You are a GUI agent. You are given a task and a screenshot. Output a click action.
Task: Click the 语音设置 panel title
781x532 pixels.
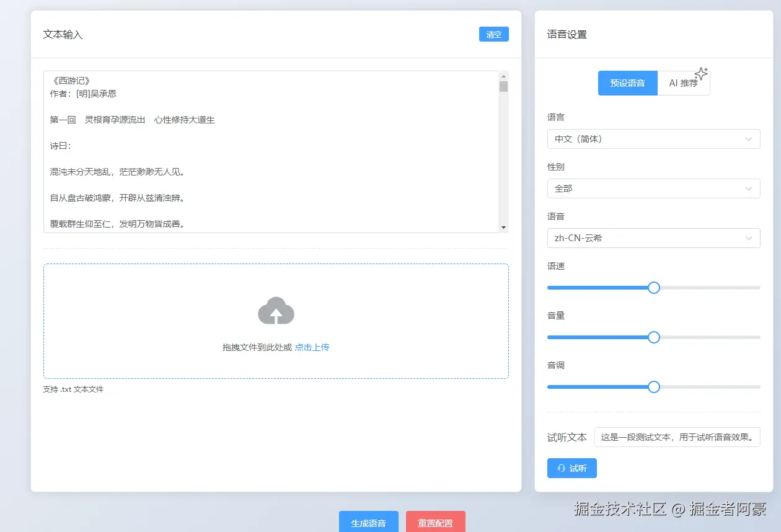click(567, 35)
